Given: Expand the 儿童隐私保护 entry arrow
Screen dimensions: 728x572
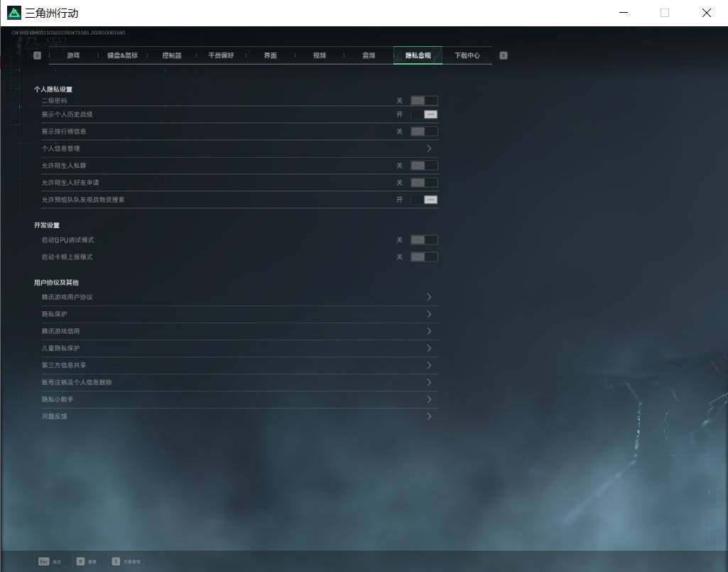Looking at the screenshot, I should [429, 348].
